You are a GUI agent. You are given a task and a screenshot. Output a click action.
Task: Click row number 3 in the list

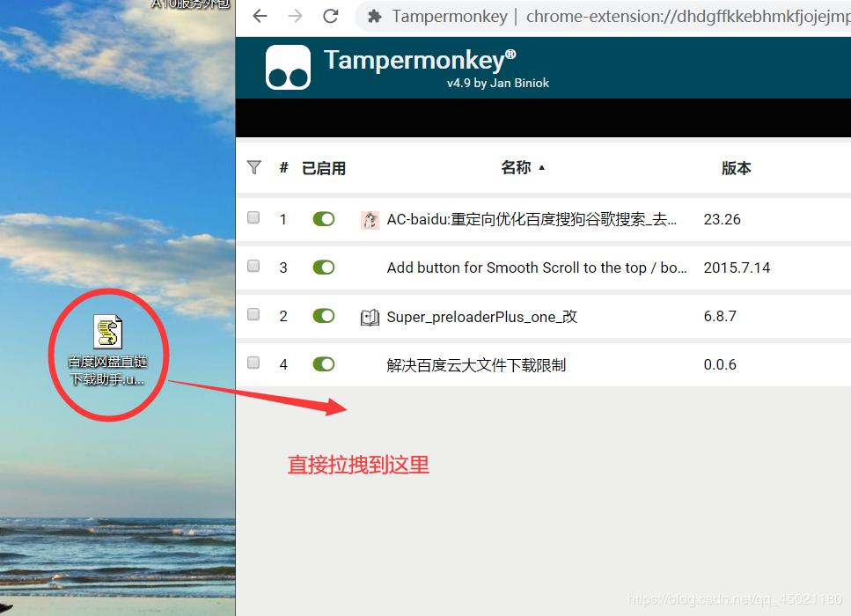(283, 268)
